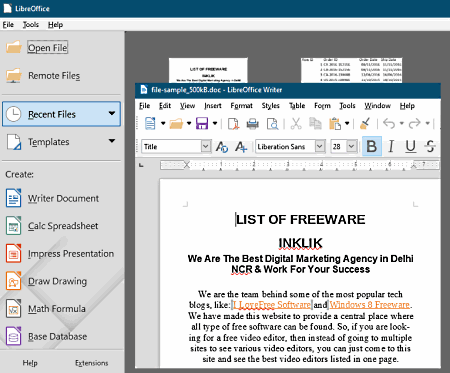Click the Windows 8 Freeware hyperlink
Screen dimensions: 450x373
[x=369, y=305]
